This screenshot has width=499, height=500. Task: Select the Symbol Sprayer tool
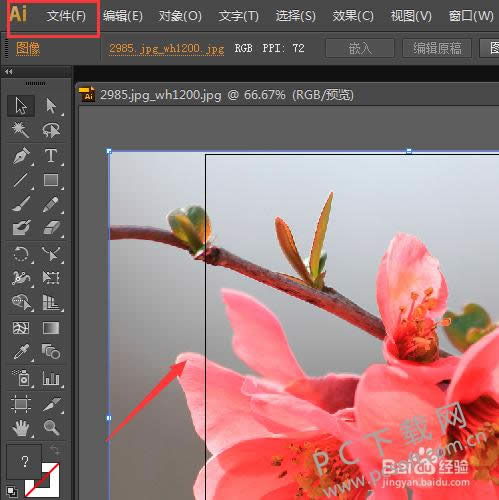pos(21,378)
